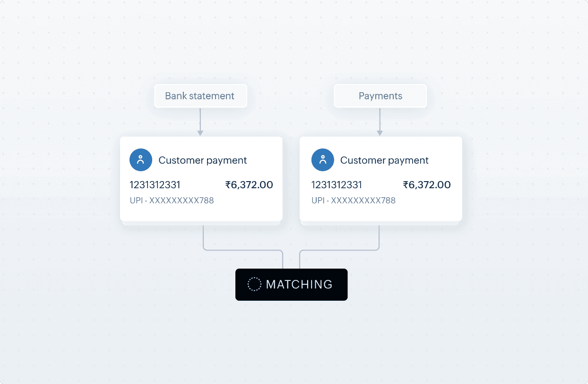Click the avatar icon in the bank statement card
The image size is (588, 384).
click(141, 160)
